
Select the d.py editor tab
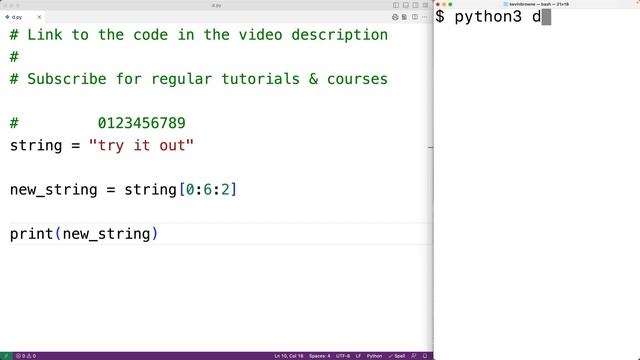[22, 17]
